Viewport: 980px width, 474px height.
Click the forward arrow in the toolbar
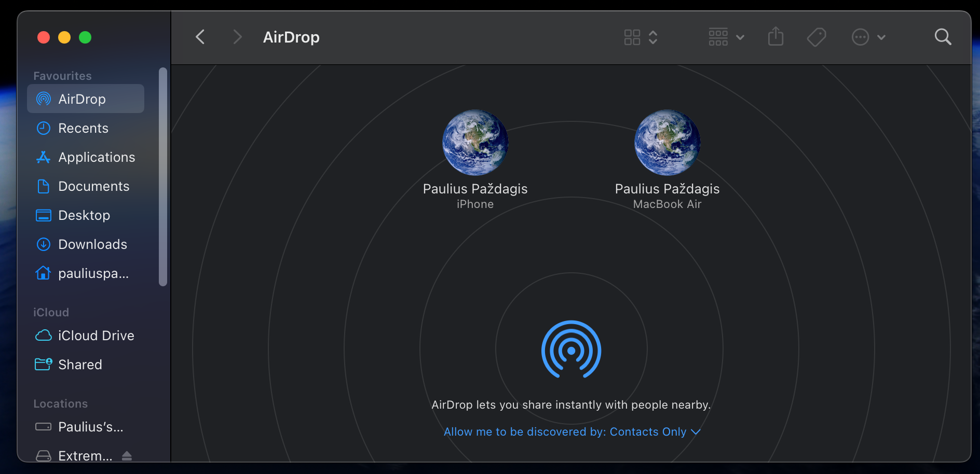pyautogui.click(x=237, y=37)
